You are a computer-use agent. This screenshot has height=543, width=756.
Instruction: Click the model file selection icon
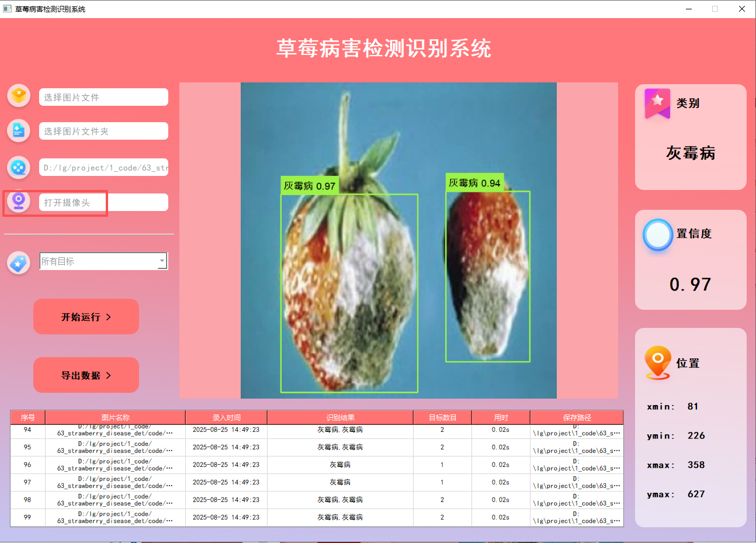coord(18,168)
